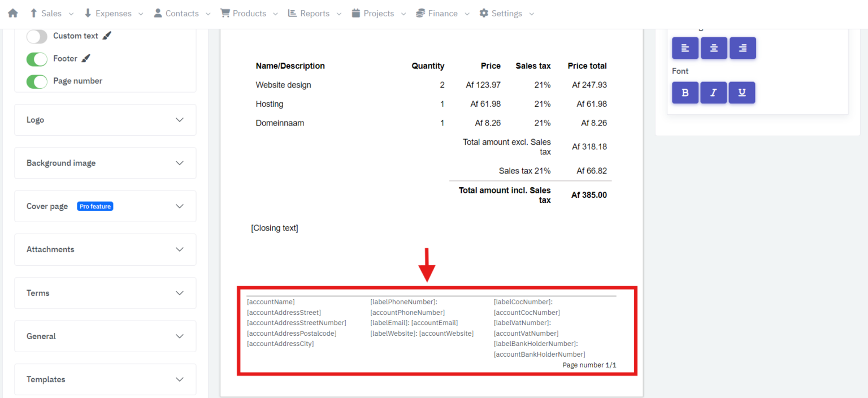Enable the Custom text option
Viewport: 868px width, 398px height.
tap(37, 36)
